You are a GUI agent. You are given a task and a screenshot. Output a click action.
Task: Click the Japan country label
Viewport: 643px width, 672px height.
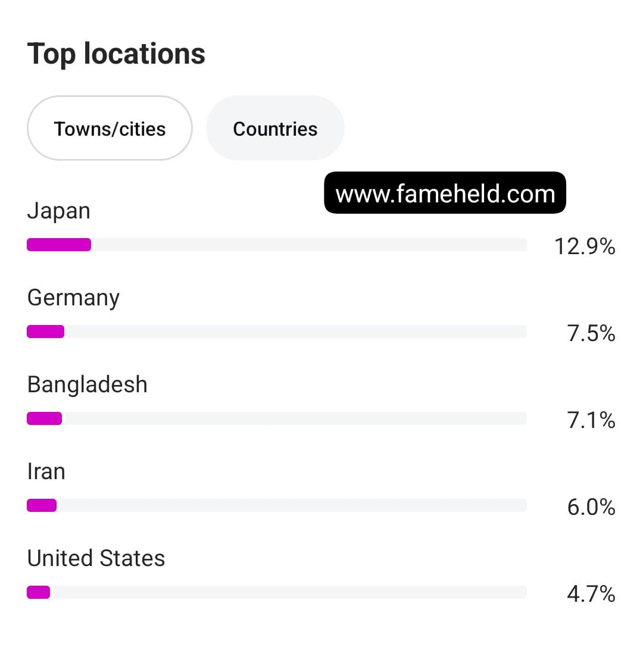point(59,211)
